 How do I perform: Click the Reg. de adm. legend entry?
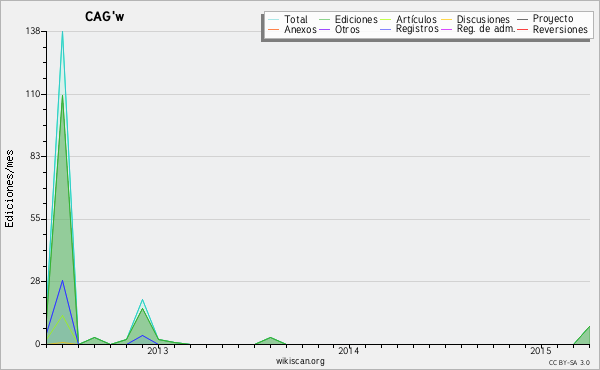tap(486, 29)
